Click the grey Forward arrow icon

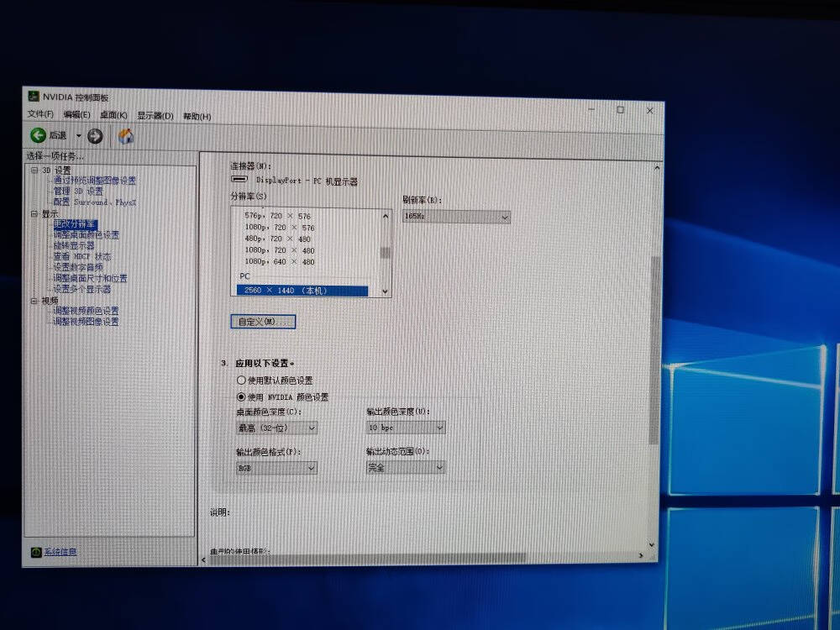click(x=95, y=137)
